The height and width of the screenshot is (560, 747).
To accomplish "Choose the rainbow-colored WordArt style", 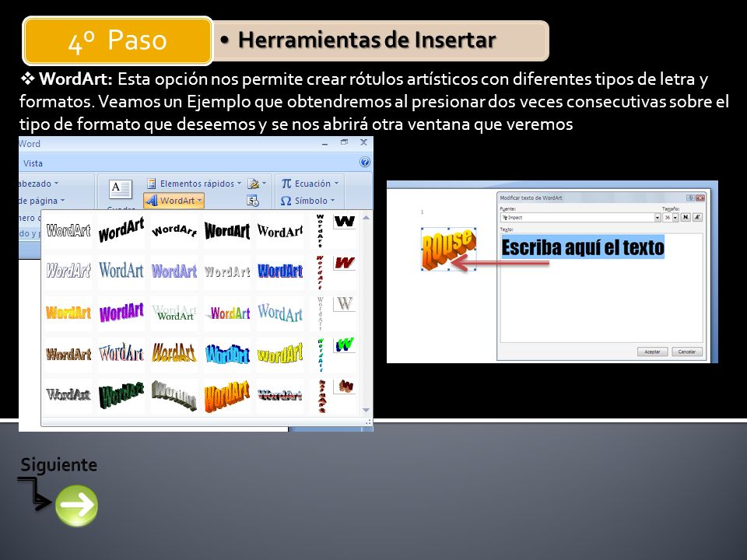I will coord(228,313).
